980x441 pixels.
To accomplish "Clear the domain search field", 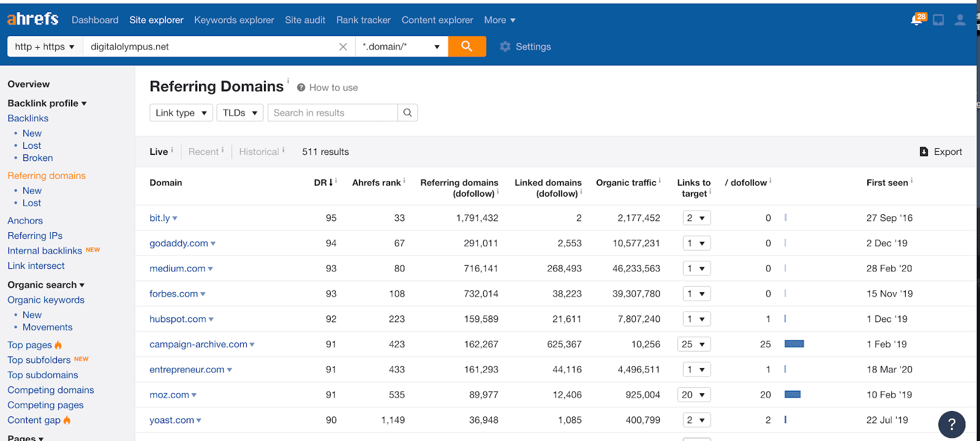I will click(343, 47).
